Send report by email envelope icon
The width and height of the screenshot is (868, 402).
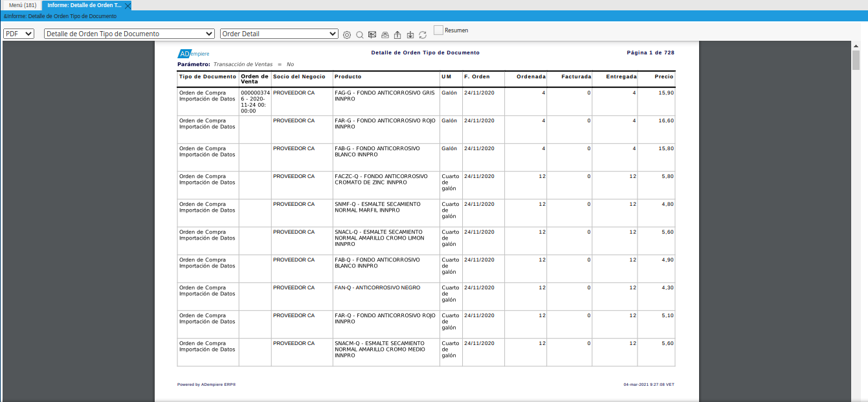(x=372, y=34)
